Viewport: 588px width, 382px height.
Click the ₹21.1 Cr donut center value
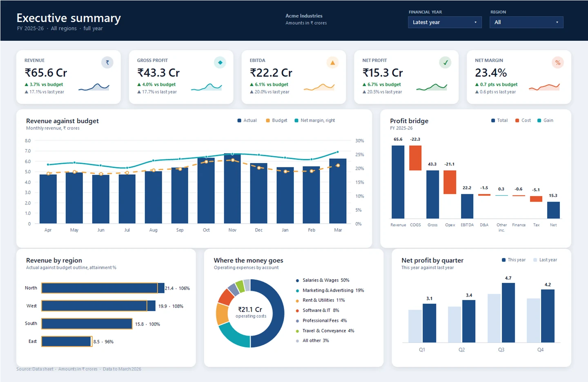tap(250, 309)
